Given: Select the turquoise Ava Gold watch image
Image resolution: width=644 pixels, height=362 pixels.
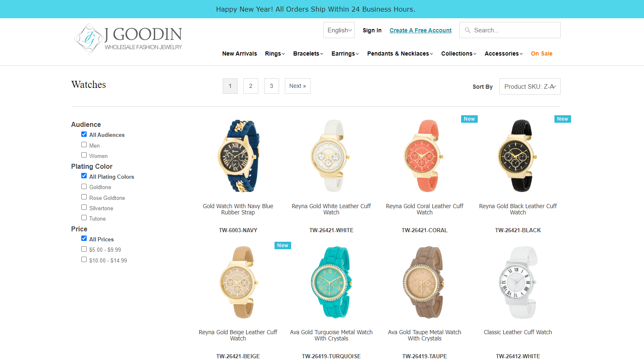Looking at the screenshot, I should [x=331, y=282].
